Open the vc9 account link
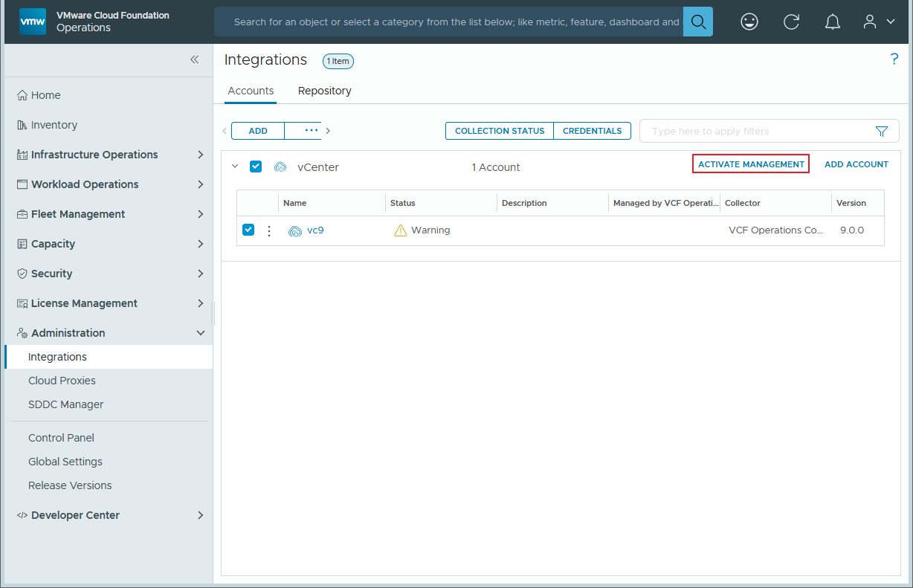The image size is (913, 588). point(315,230)
